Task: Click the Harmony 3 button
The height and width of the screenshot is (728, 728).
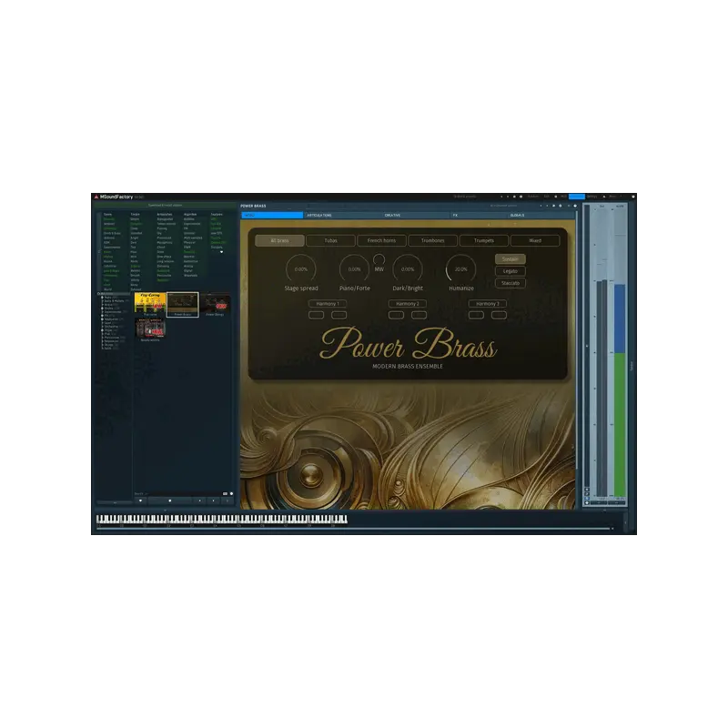Action: (x=488, y=304)
